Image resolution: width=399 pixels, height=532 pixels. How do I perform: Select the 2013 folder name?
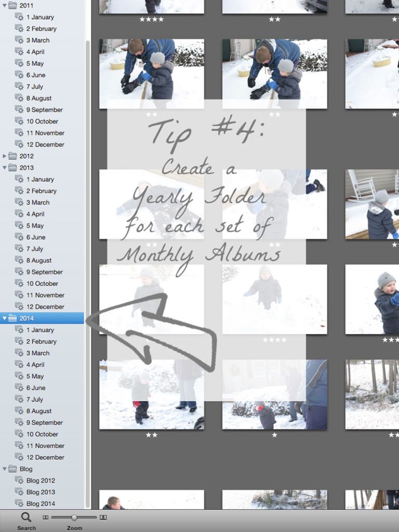click(x=26, y=168)
